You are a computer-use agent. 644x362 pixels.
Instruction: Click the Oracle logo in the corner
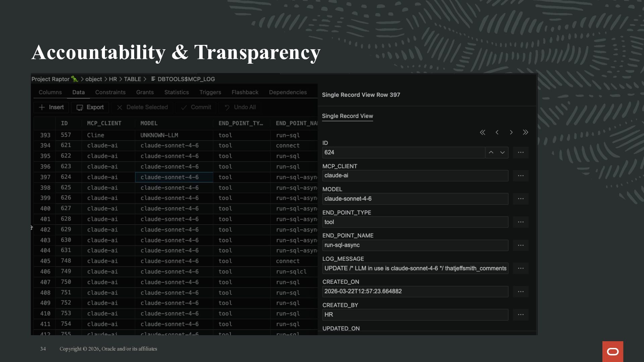[x=613, y=352]
